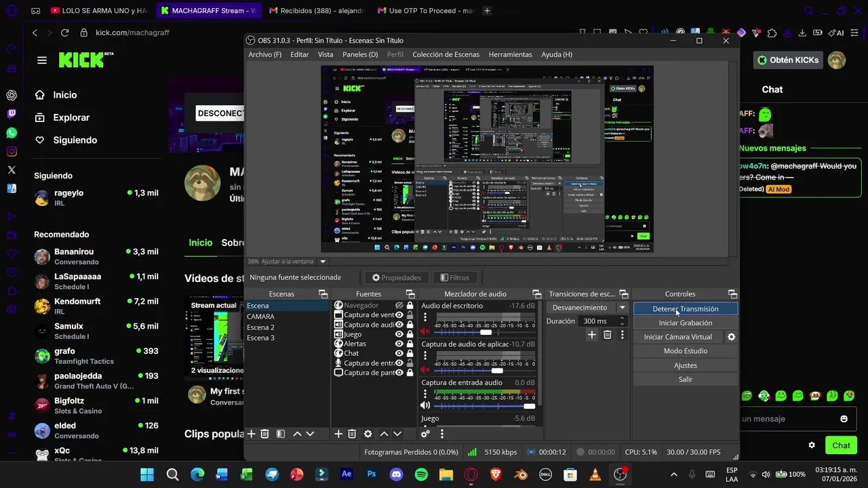The image size is (868, 488).
Task: Unlock the Alertas source lock icon
Action: (x=410, y=344)
